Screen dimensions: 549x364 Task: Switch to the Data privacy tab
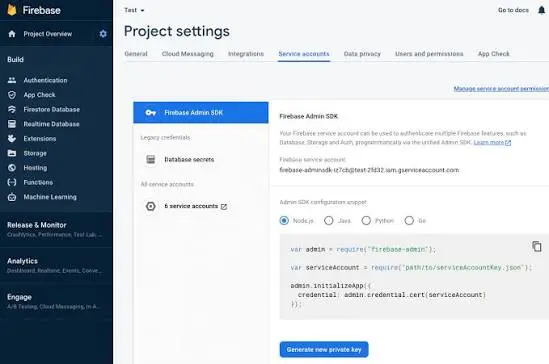coord(362,54)
